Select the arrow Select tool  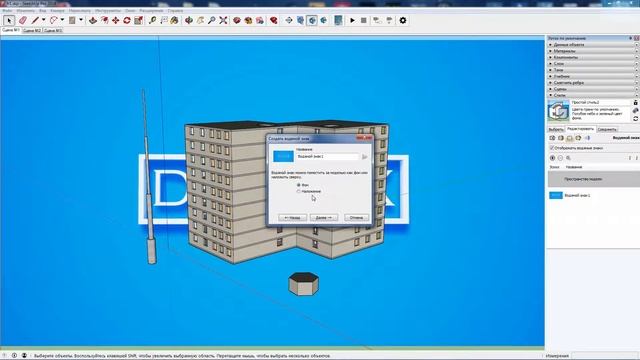pyautogui.click(x=9, y=20)
